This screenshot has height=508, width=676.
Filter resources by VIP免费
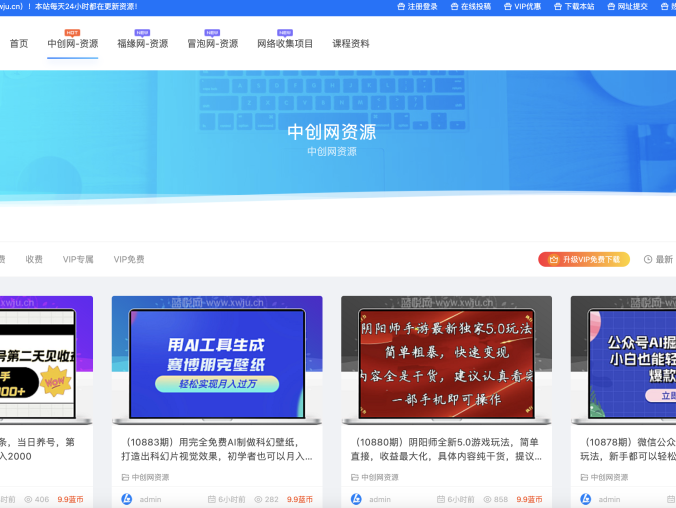[x=129, y=259]
